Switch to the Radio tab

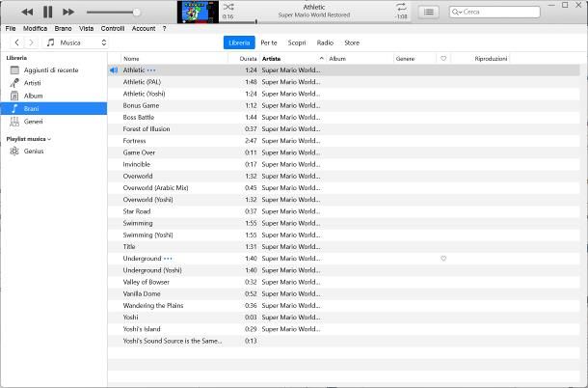[325, 42]
